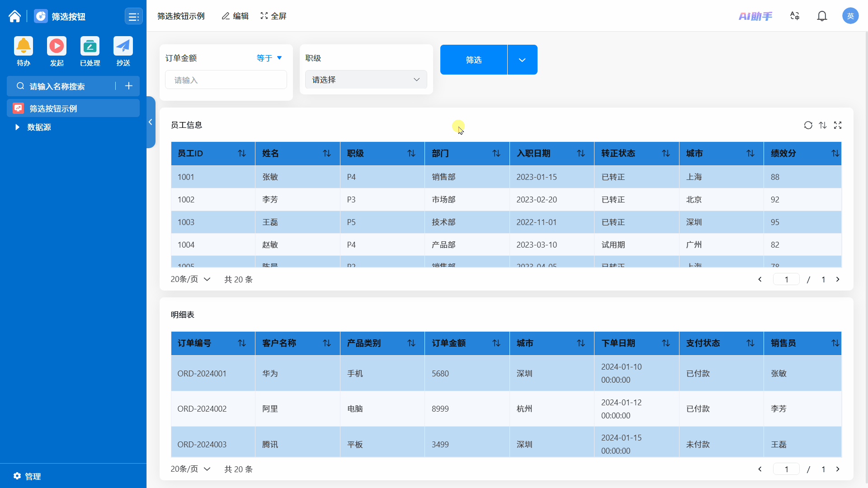Sort by 销售员 column
Viewport: 868px width, 488px height.
[x=835, y=343]
